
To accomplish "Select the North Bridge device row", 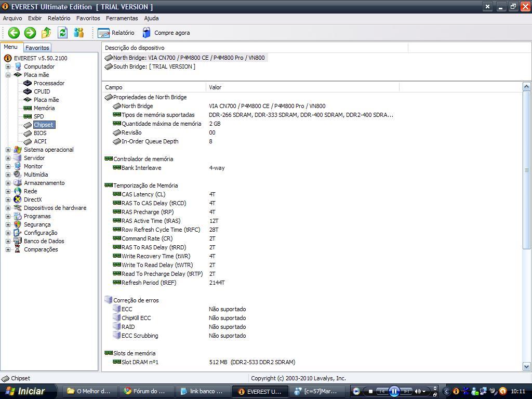I will 185,58.
